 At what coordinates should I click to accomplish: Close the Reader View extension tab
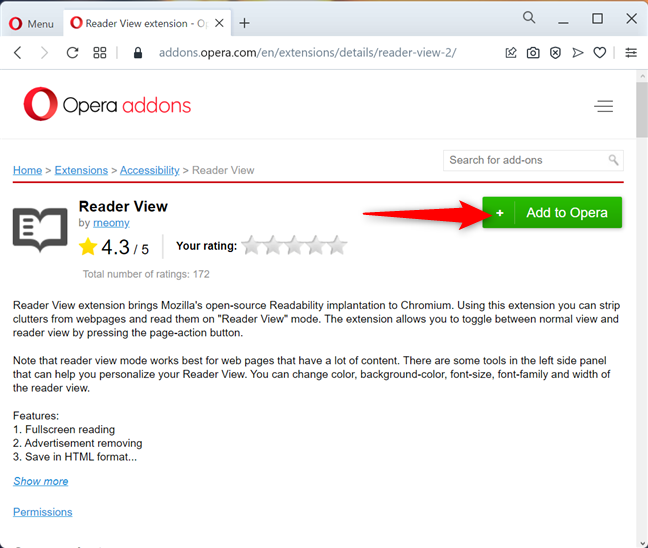click(x=219, y=23)
